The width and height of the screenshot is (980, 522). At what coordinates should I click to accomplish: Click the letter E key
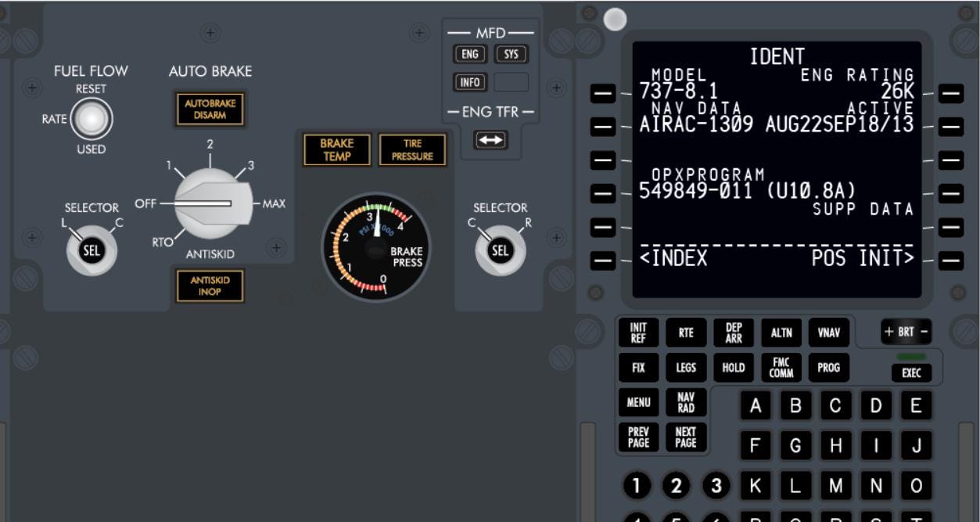point(916,405)
